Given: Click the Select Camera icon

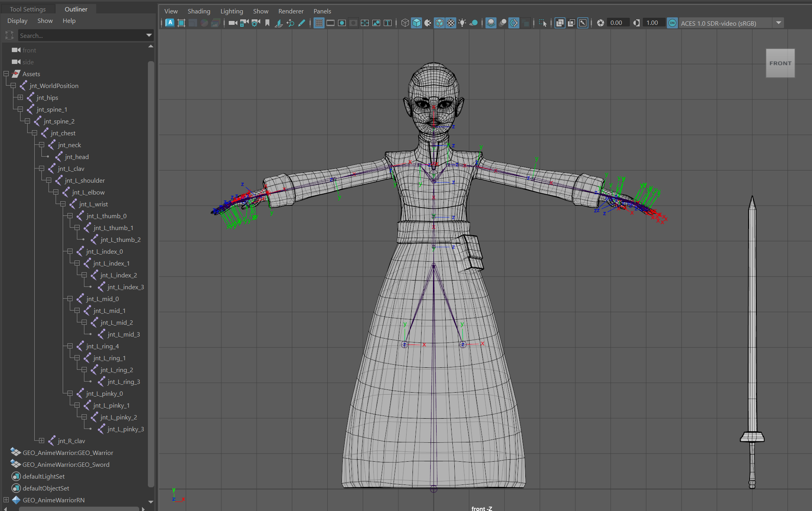Looking at the screenshot, I should click(x=233, y=23).
